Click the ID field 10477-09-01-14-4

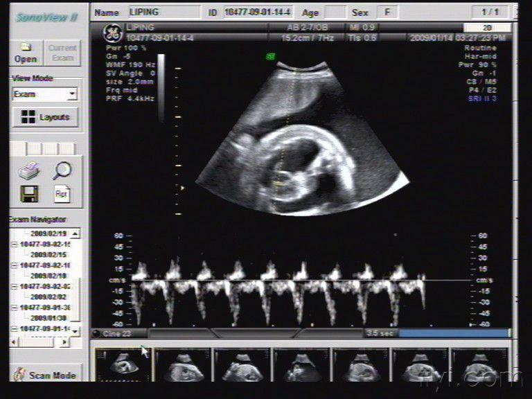(x=258, y=12)
